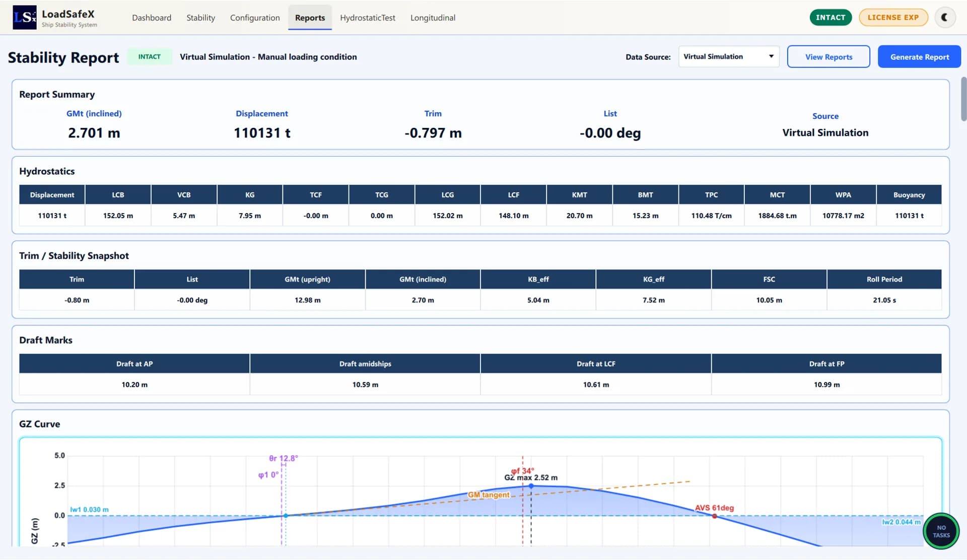This screenshot has height=560, width=967.
Task: Click the Draft at AP value 10.20 m
Action: [x=134, y=385]
